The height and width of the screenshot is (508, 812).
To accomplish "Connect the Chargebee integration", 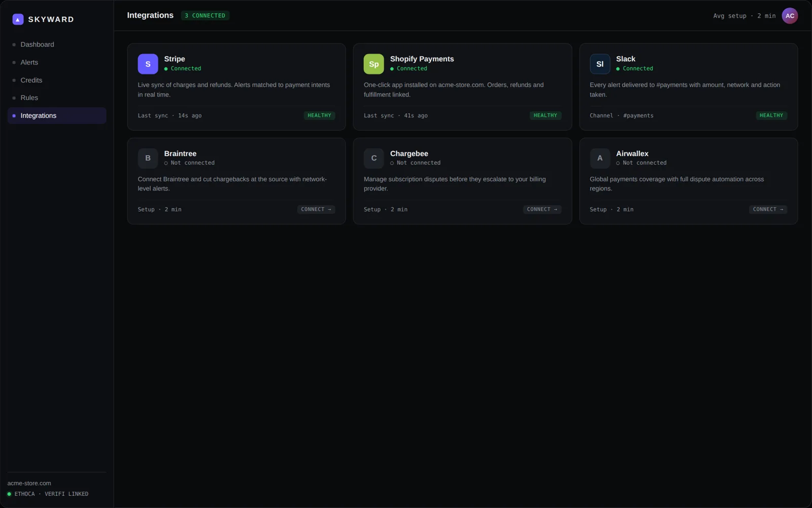I will pyautogui.click(x=542, y=209).
